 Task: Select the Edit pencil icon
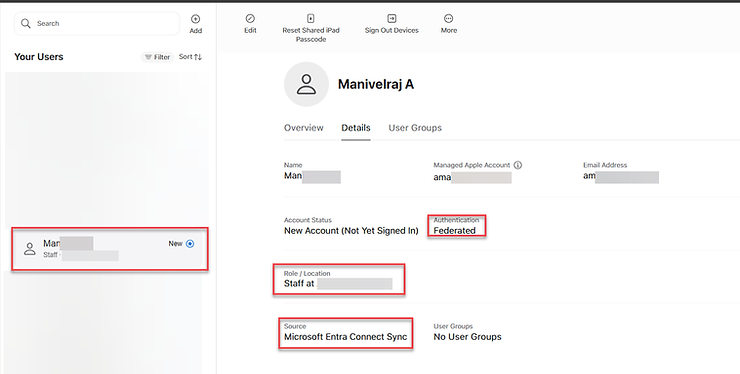[250, 18]
